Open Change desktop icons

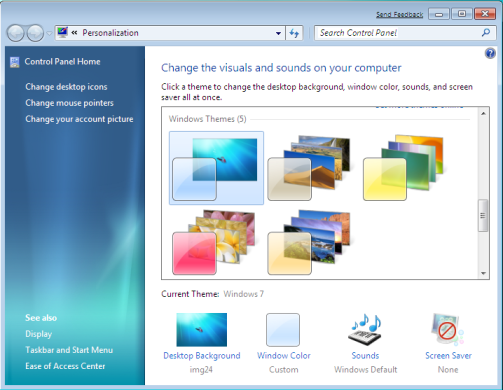66,87
